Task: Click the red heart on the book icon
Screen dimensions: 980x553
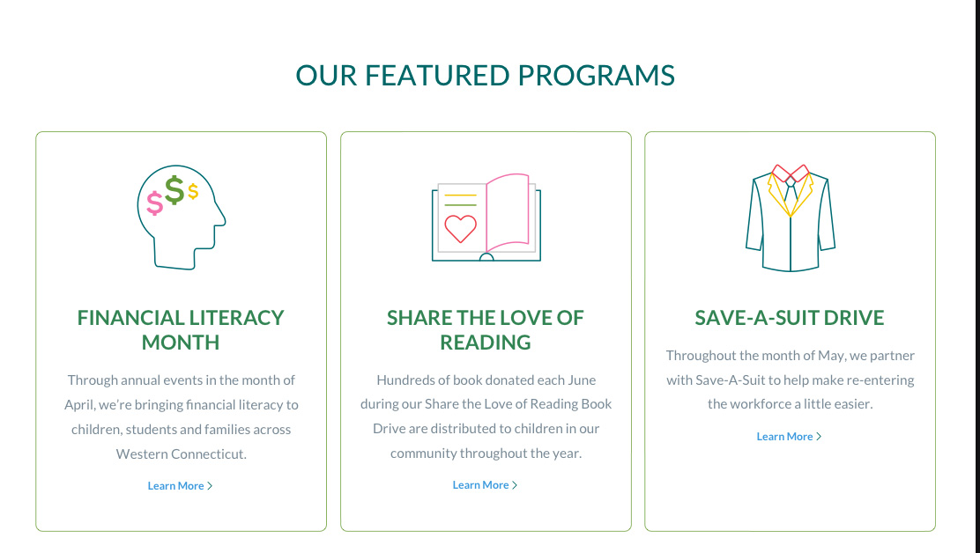Action: coord(460,228)
